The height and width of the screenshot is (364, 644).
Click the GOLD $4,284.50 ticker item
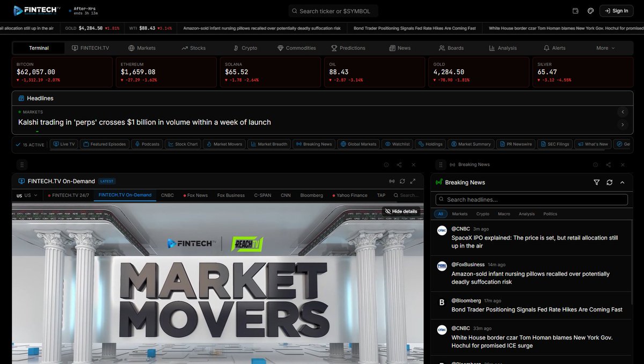tap(92, 28)
